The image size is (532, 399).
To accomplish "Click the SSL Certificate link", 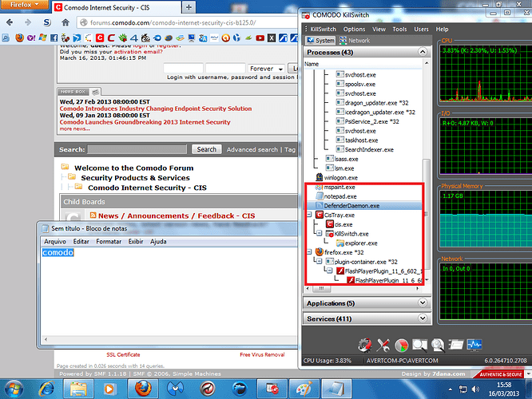I will 123,354.
